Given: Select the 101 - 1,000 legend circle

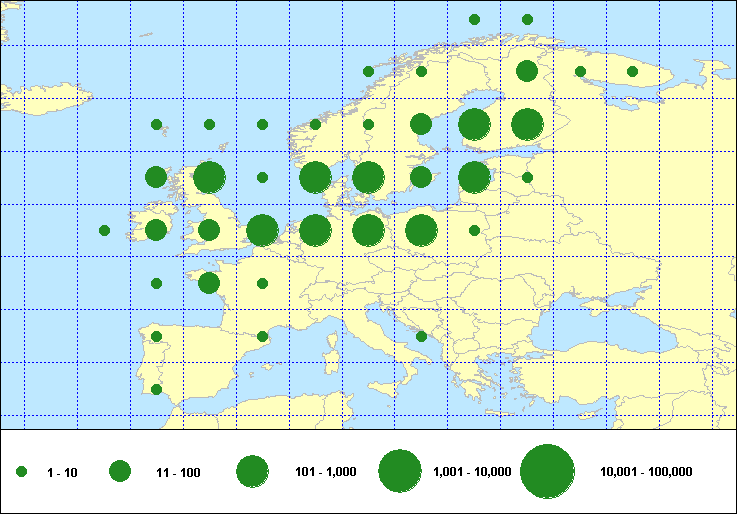Looking at the screenshot, I should [x=252, y=472].
